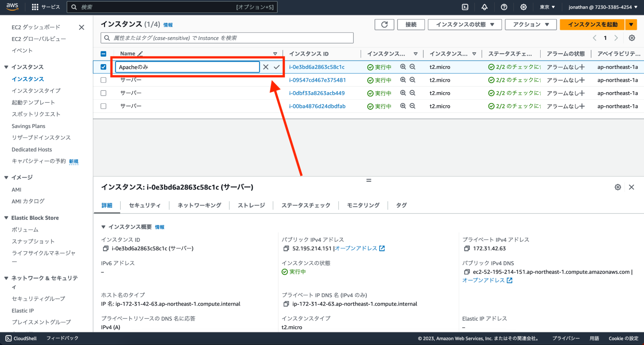This screenshot has height=345, width=644.
Task: Close the EC2 sidebar navigation
Action: [82, 27]
